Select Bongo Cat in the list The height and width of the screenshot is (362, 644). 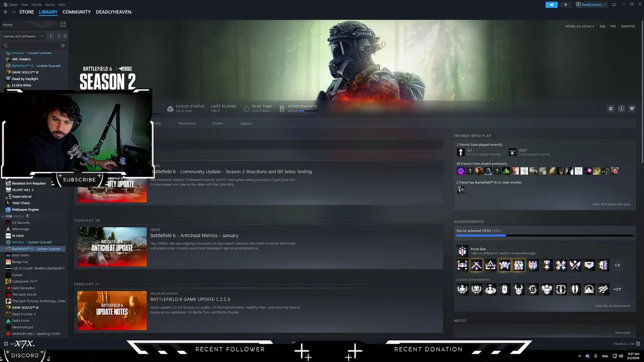[x=20, y=262]
